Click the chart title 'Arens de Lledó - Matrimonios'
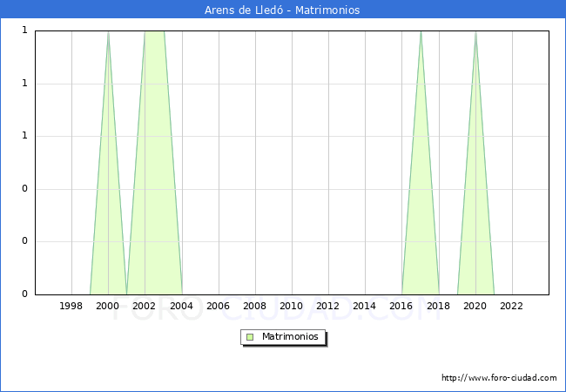The height and width of the screenshot is (392, 566). pos(282,10)
